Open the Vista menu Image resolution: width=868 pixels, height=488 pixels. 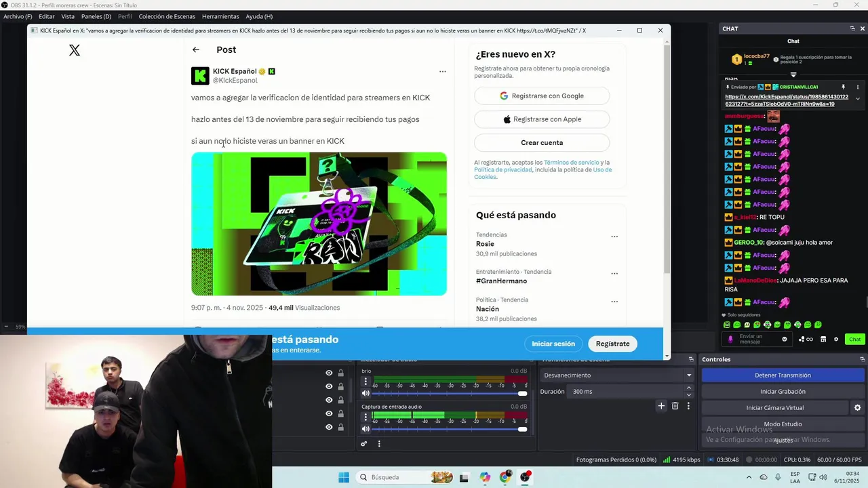click(x=68, y=16)
